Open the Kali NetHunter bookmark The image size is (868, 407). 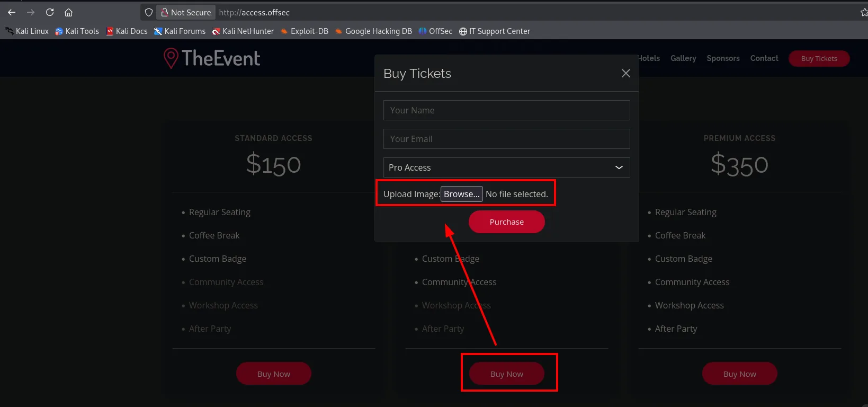point(243,31)
